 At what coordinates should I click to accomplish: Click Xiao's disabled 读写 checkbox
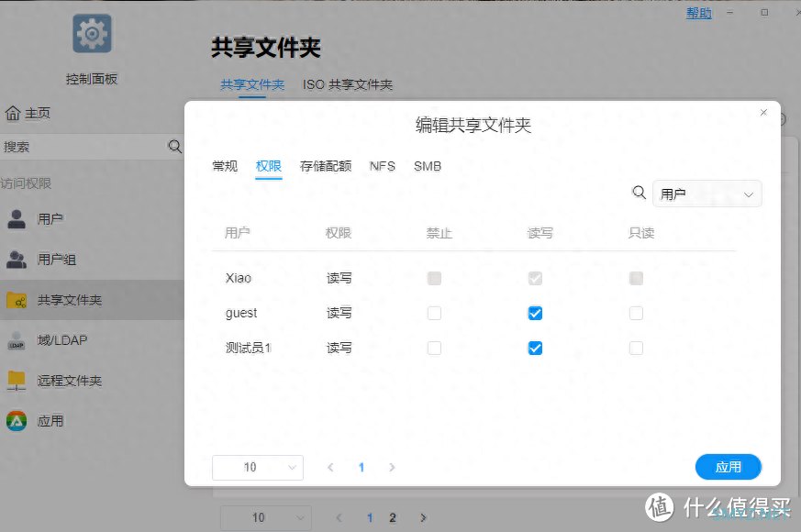(535, 278)
